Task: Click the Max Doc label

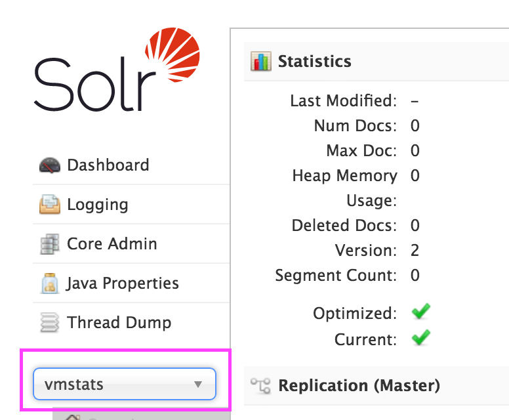Action: pyautogui.click(x=361, y=151)
